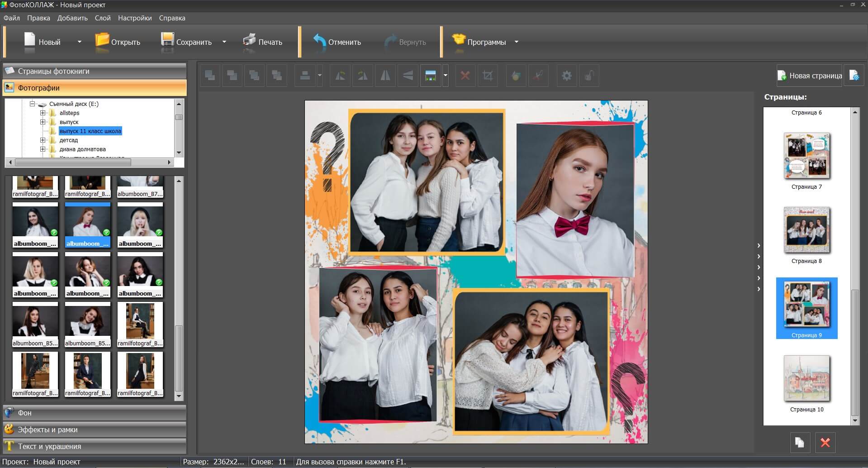This screenshot has width=868, height=468.
Task: Expand the arrow beside Сохранить
Action: tap(224, 42)
